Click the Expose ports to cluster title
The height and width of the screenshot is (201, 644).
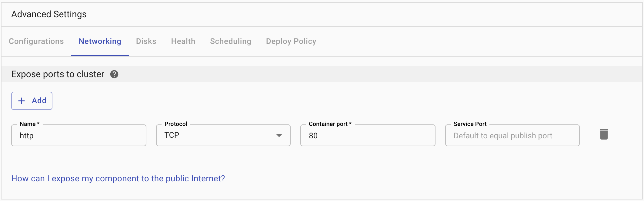58,74
